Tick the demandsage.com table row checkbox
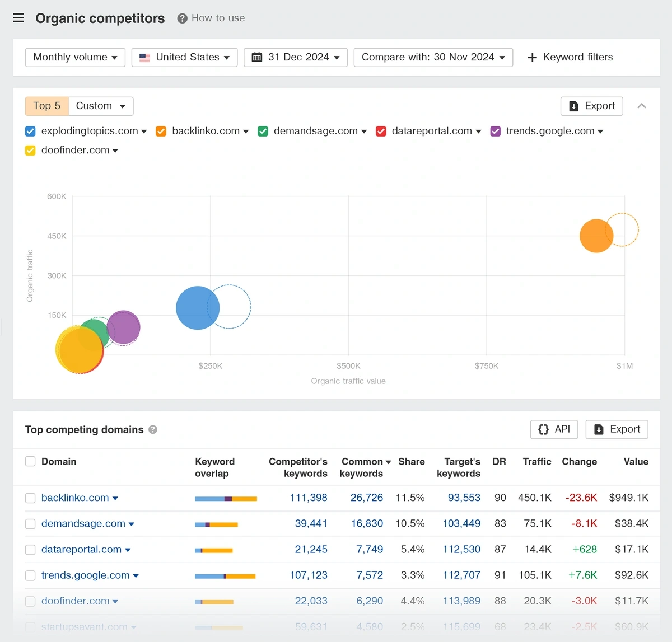The image size is (672, 642). pyautogui.click(x=30, y=523)
